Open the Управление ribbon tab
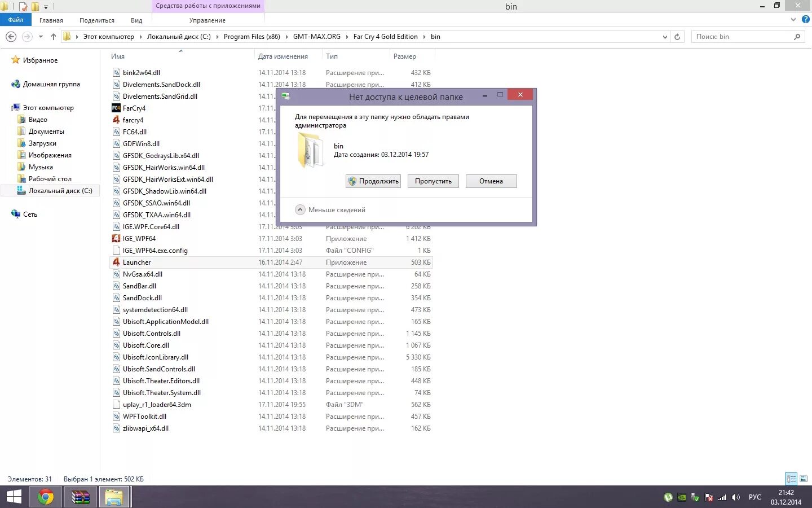 point(208,20)
